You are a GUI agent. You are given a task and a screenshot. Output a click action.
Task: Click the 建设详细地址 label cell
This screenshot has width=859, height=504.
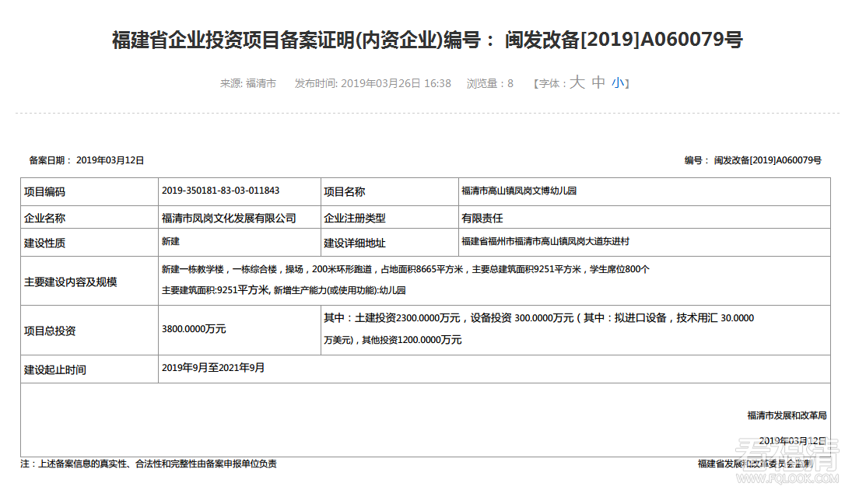pos(390,243)
